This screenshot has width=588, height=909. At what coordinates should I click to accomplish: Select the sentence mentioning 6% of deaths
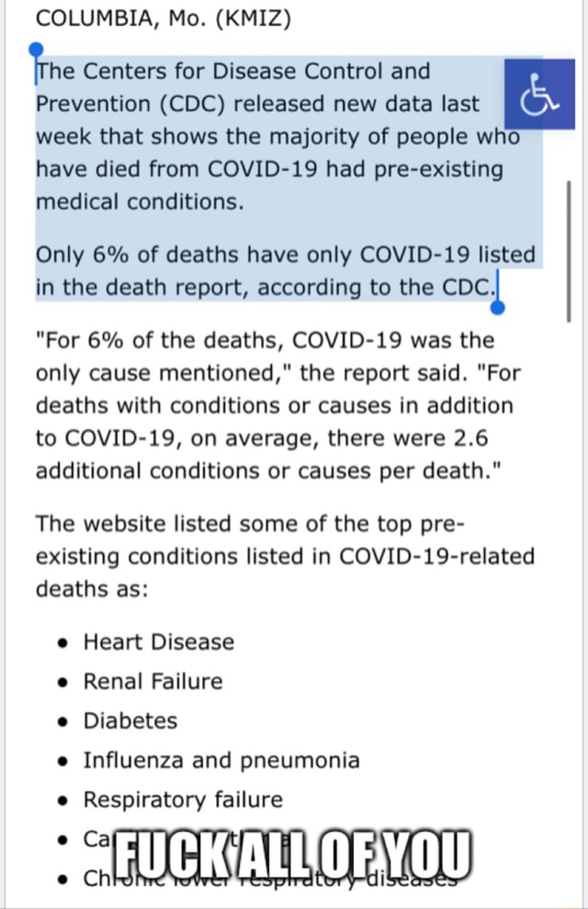point(276,268)
